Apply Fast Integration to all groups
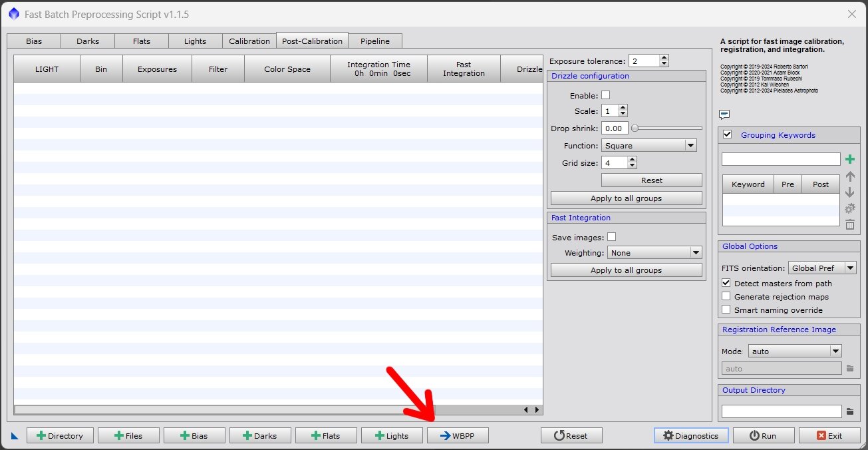 pos(626,270)
